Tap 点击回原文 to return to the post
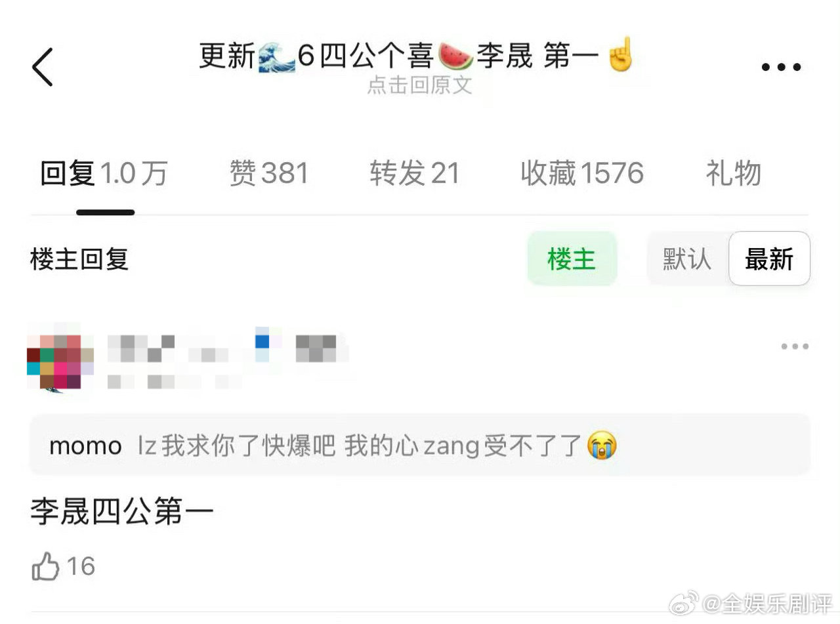The width and height of the screenshot is (840, 624). (x=419, y=85)
